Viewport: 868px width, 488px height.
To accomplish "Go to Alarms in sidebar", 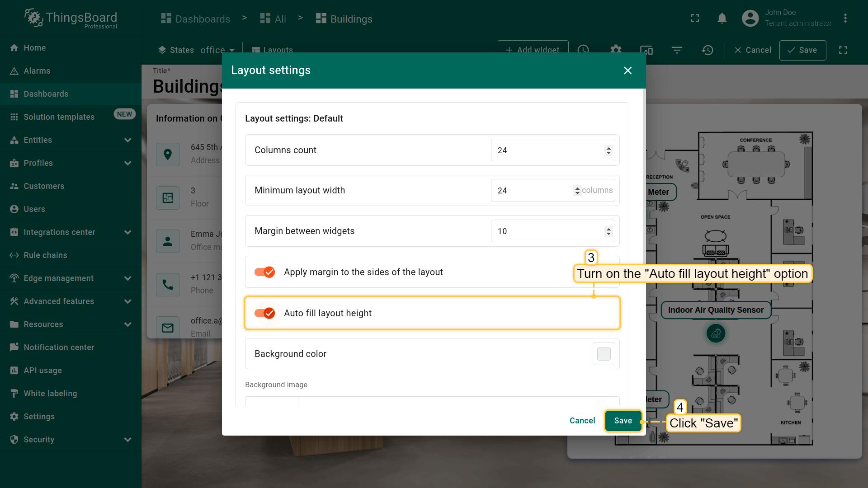I will (x=37, y=71).
